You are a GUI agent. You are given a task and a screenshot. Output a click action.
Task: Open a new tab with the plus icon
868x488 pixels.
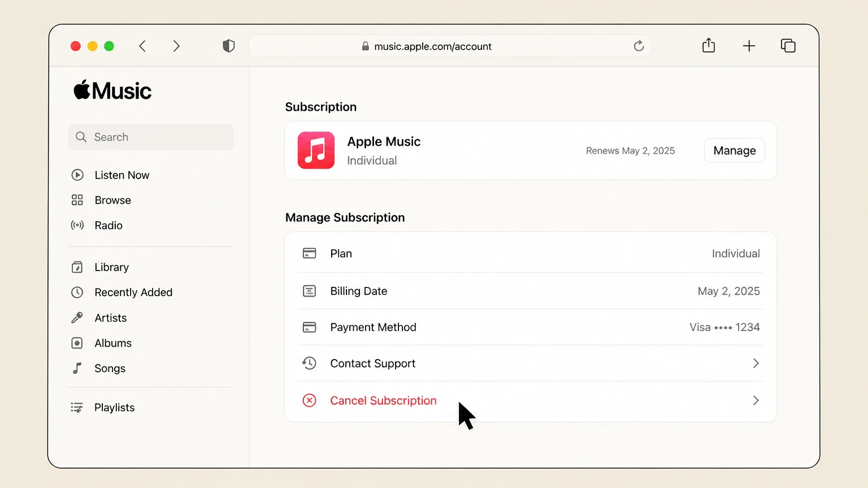point(749,46)
